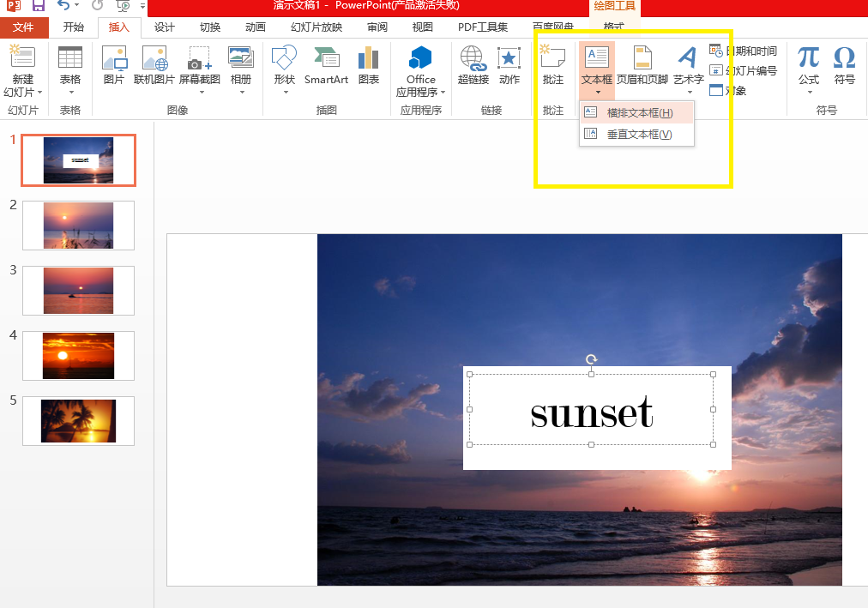Open the customize quick access toolbar arrow
The height and width of the screenshot is (608, 868).
pyautogui.click(x=142, y=6)
